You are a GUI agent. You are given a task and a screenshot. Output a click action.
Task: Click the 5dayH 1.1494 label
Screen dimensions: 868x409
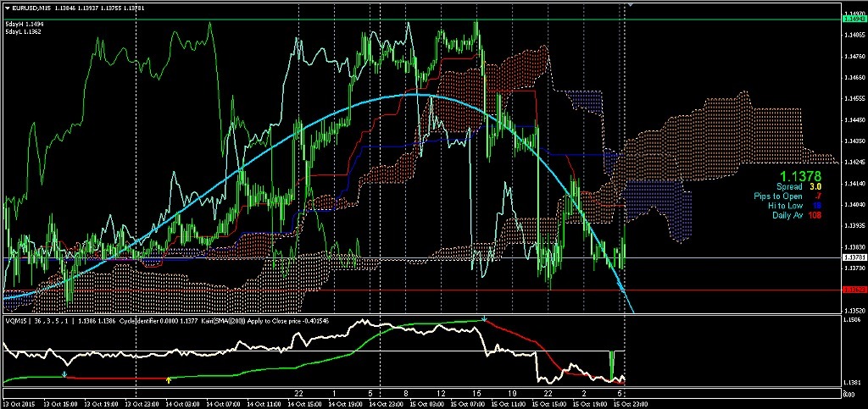click(25, 25)
